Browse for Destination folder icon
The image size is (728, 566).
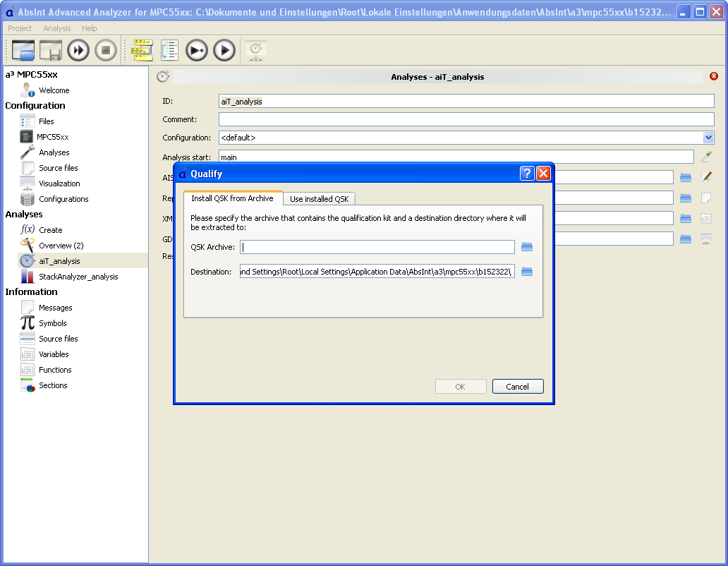[x=526, y=272]
